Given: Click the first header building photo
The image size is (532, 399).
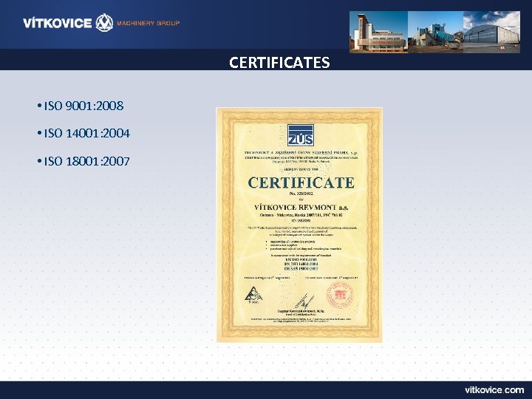Looking at the screenshot, I should coord(378,32).
